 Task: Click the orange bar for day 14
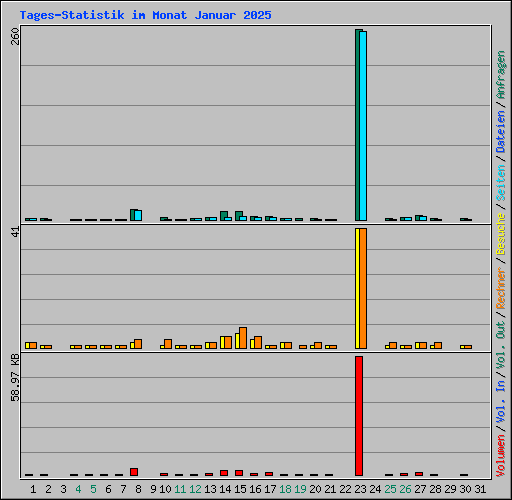pyautogui.click(x=228, y=343)
